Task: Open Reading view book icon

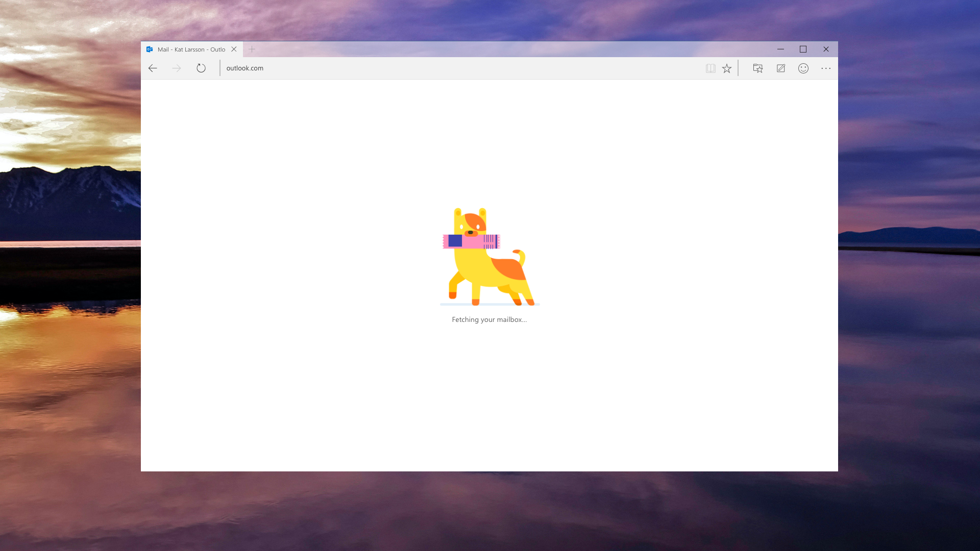Action: (710, 68)
